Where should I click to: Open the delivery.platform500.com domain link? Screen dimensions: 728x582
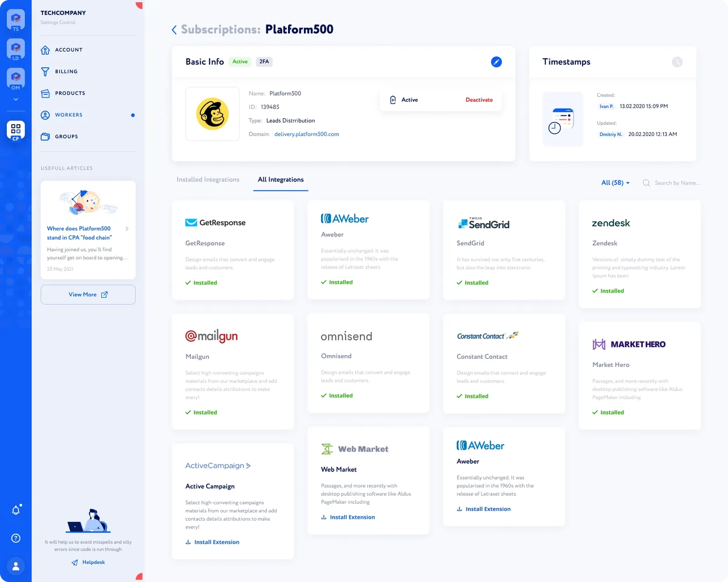(307, 134)
